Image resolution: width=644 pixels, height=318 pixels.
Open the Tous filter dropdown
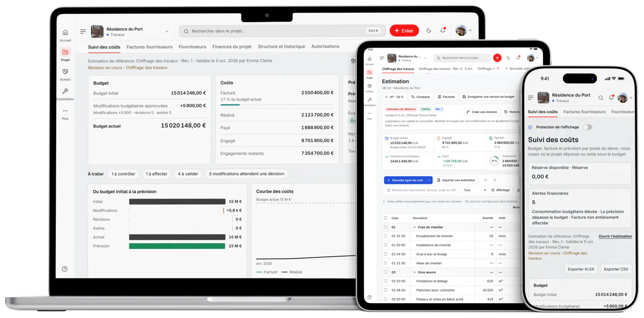(474, 190)
